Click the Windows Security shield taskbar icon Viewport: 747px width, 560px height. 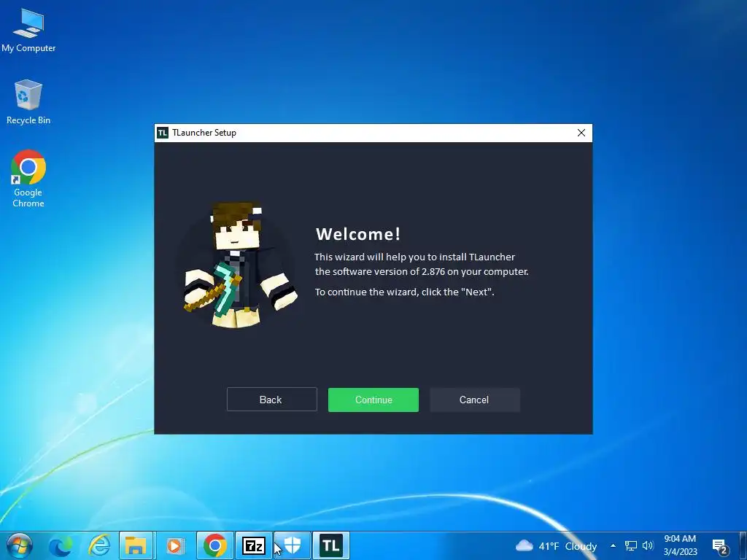293,545
